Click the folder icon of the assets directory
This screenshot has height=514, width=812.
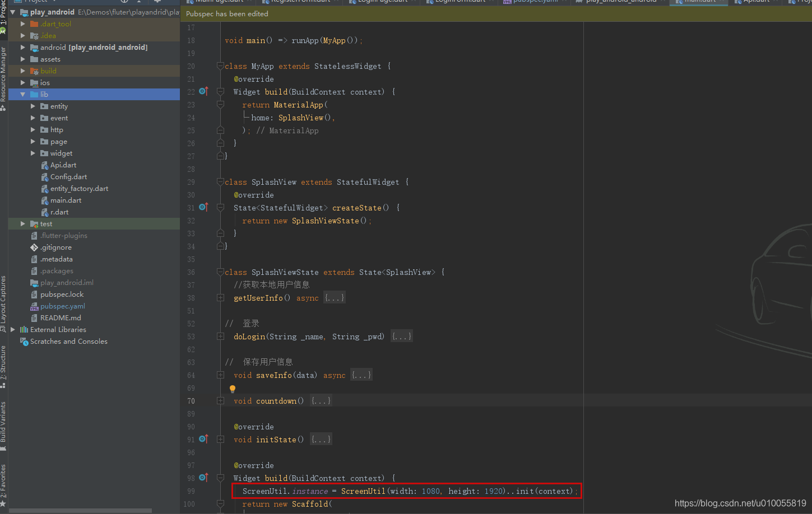click(34, 59)
